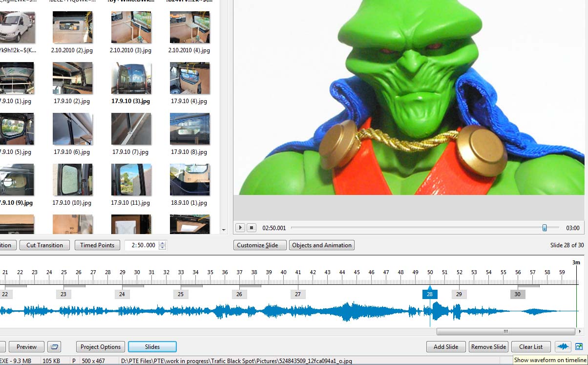Click the timeline scrollbar right arrow

click(580, 331)
